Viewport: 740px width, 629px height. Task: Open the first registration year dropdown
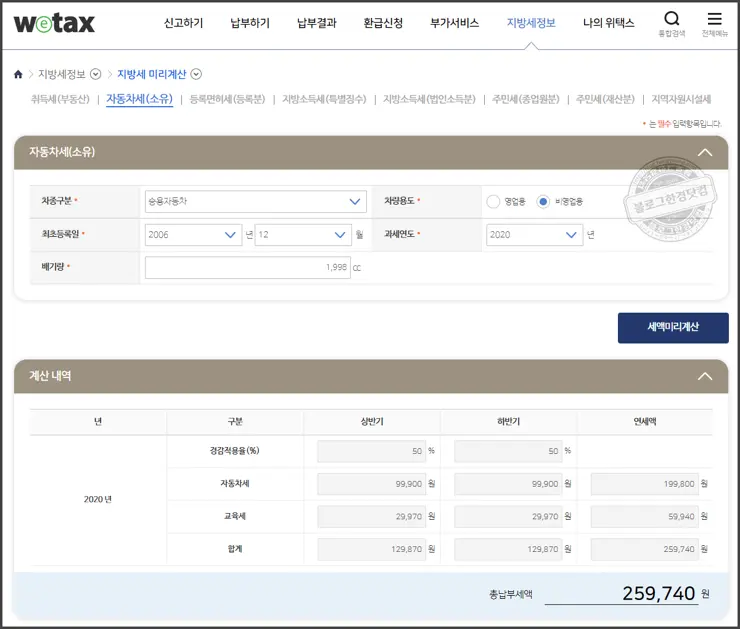click(193, 235)
